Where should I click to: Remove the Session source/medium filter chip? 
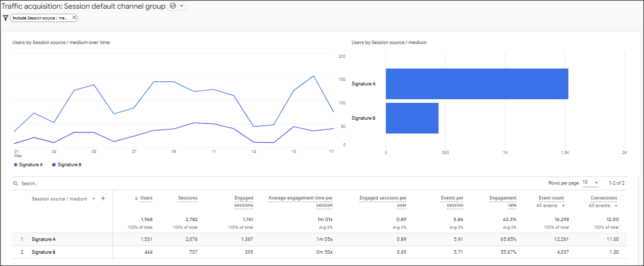click(x=74, y=17)
